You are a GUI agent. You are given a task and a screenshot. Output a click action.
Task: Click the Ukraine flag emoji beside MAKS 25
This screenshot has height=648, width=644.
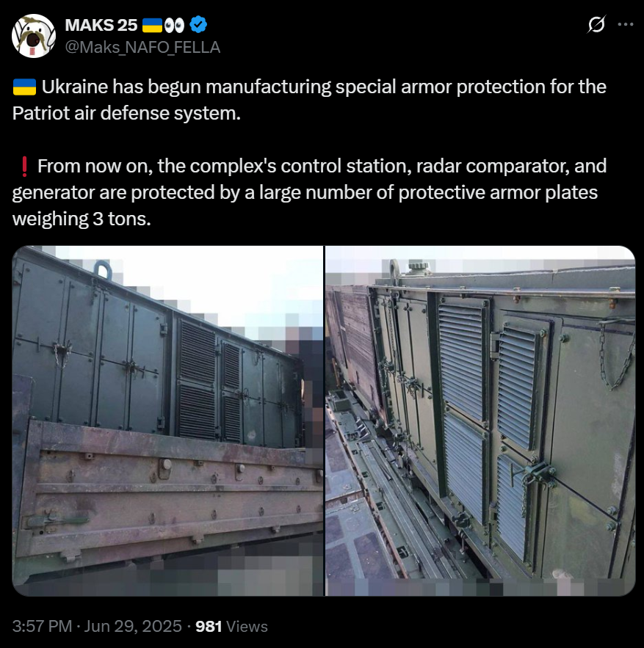(x=152, y=25)
